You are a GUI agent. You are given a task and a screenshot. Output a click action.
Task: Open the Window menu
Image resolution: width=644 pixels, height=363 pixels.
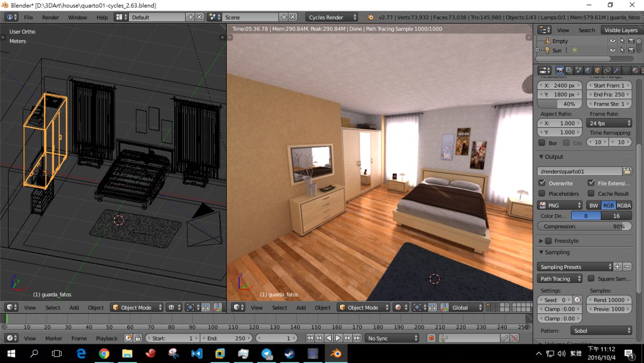[77, 17]
